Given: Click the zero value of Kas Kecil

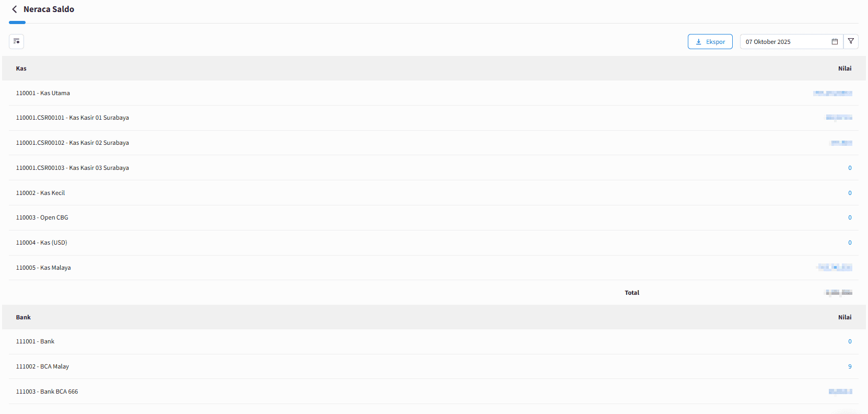Looking at the screenshot, I should coord(850,193).
